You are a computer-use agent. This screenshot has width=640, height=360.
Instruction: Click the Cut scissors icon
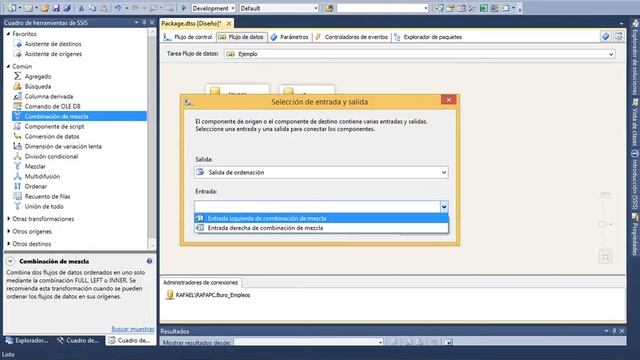[81, 8]
